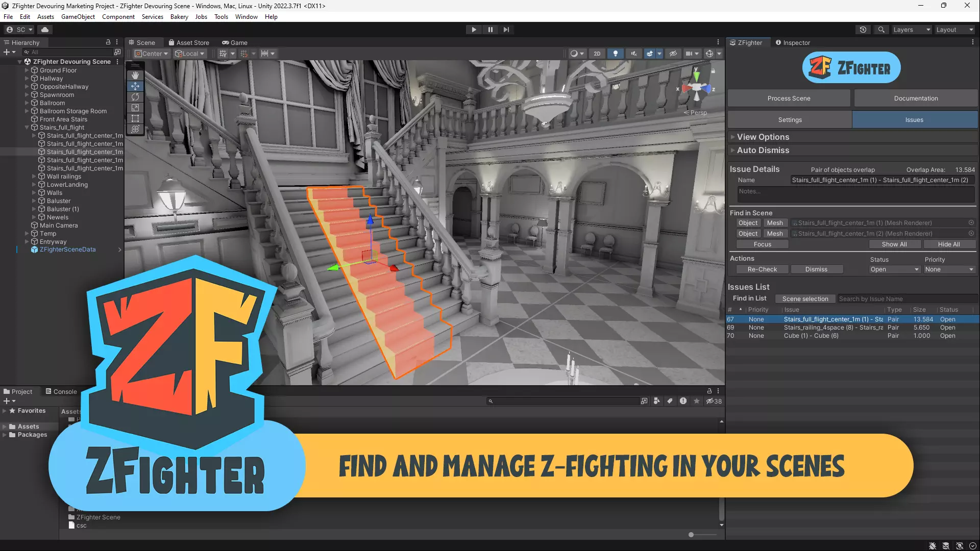Select the Rect transform tool
The height and width of the screenshot is (551, 980).
click(x=135, y=118)
